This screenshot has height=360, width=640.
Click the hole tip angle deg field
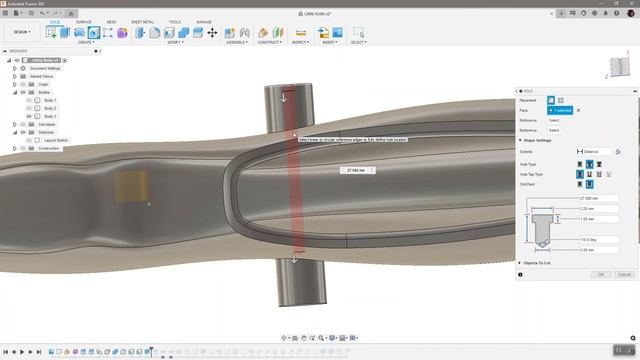pyautogui.click(x=599, y=240)
